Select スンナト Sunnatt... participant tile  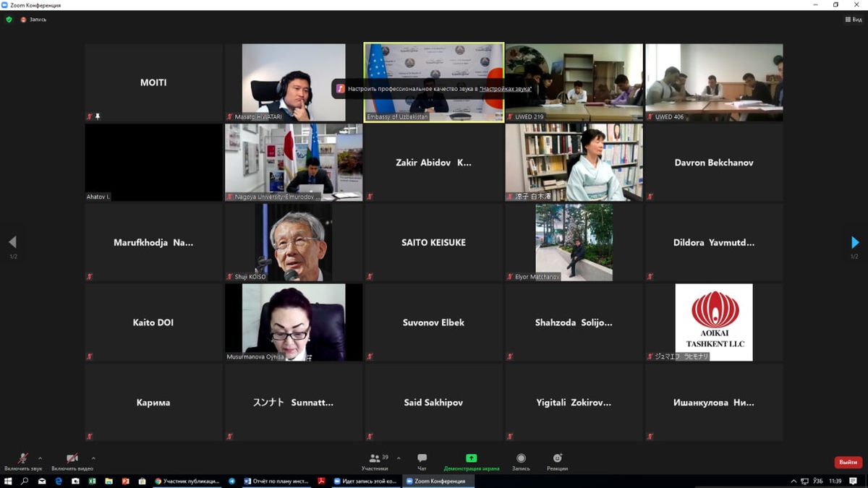[293, 403]
